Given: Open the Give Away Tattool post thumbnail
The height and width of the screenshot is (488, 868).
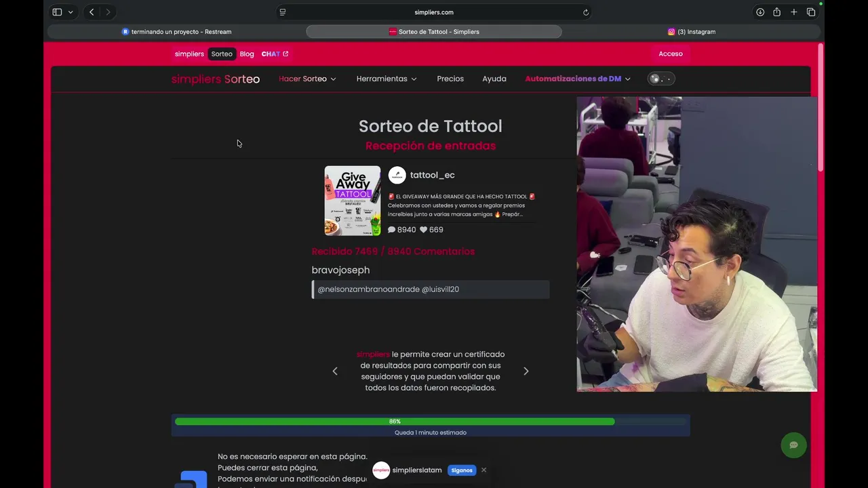Looking at the screenshot, I should point(353,201).
